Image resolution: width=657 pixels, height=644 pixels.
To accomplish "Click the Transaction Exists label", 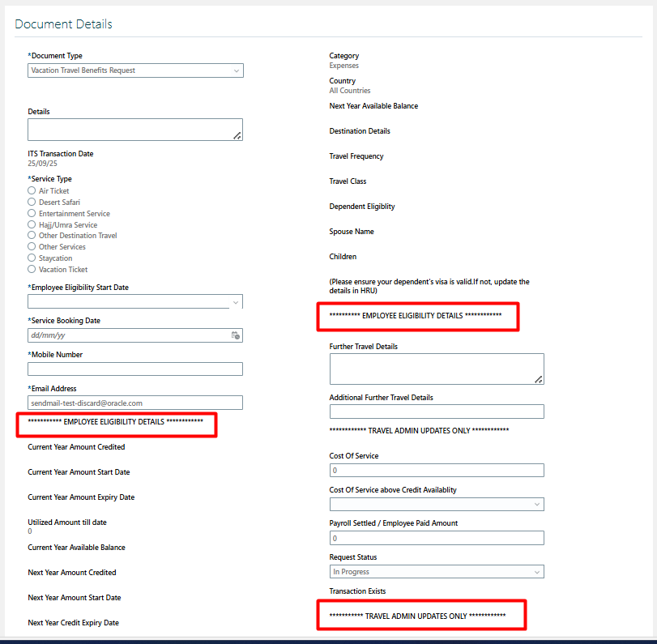I will [x=357, y=591].
